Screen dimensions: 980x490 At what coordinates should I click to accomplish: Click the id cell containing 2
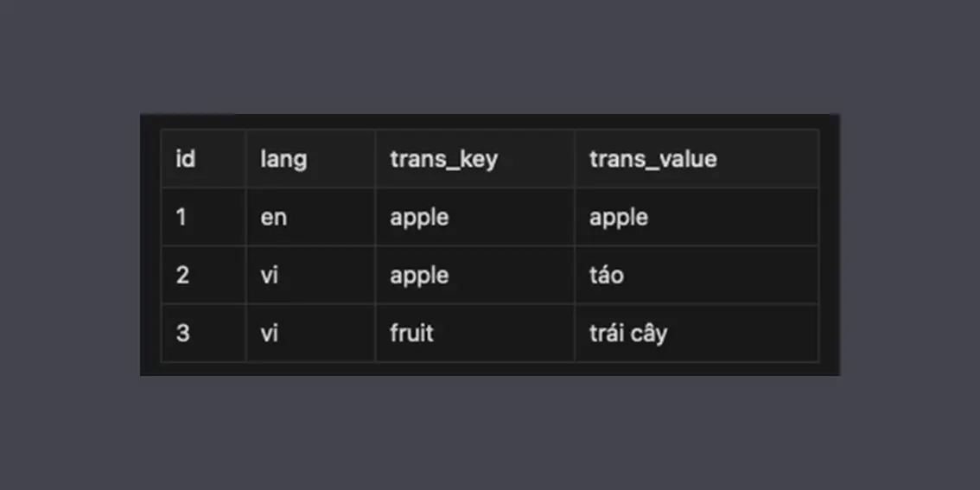coord(204,275)
